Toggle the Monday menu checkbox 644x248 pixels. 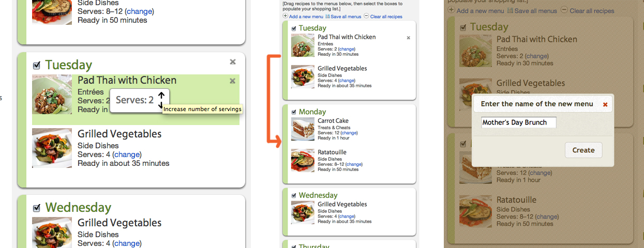pos(294,112)
